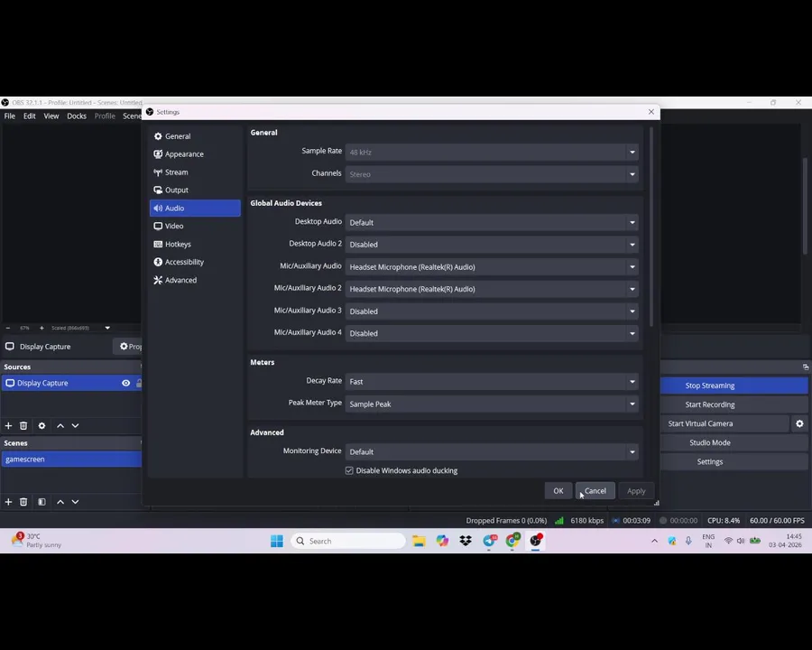Click the Apply button
The height and width of the screenshot is (650, 812).
(636, 491)
